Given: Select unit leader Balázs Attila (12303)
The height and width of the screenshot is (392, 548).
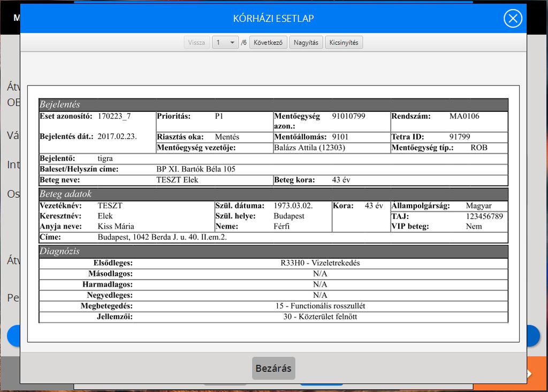Looking at the screenshot, I should tap(310, 148).
